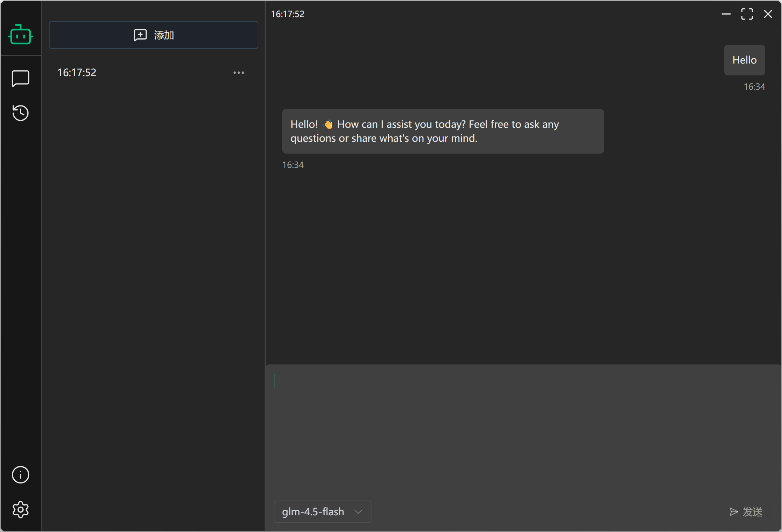This screenshot has height=532, width=782.
Task: Click the chevron arrow beside glm-4.5-flash
Action: coord(358,512)
